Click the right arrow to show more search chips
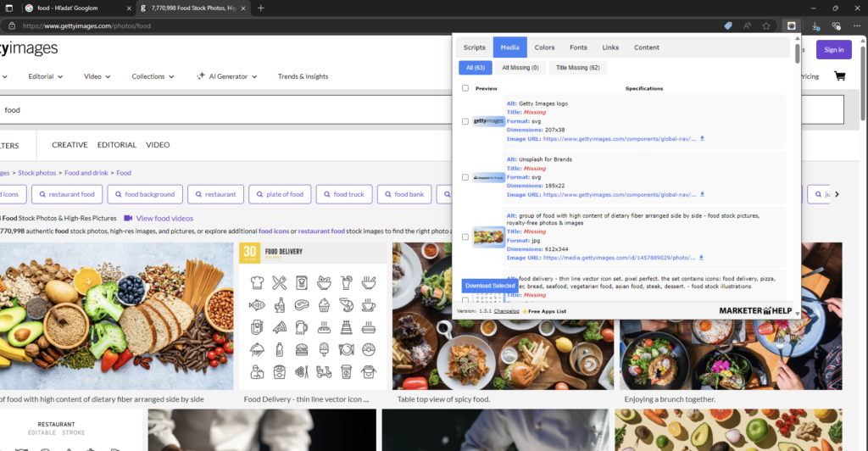Image resolution: width=868 pixels, height=451 pixels. pyautogui.click(x=837, y=194)
